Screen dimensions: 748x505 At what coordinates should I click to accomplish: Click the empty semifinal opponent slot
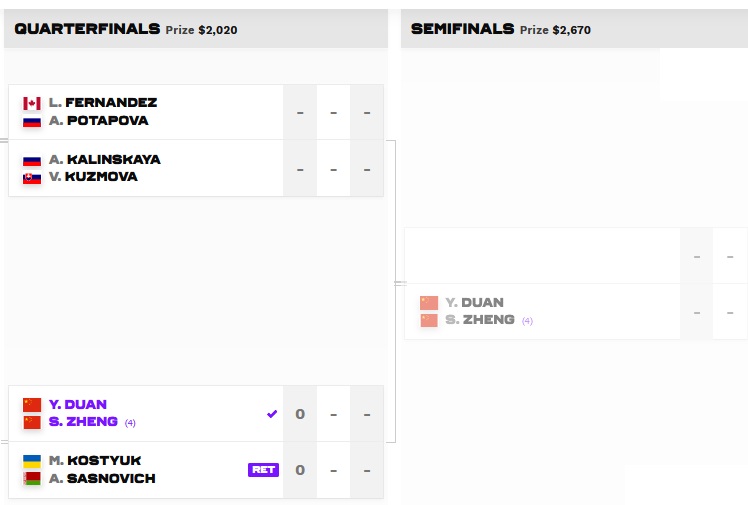click(x=541, y=256)
